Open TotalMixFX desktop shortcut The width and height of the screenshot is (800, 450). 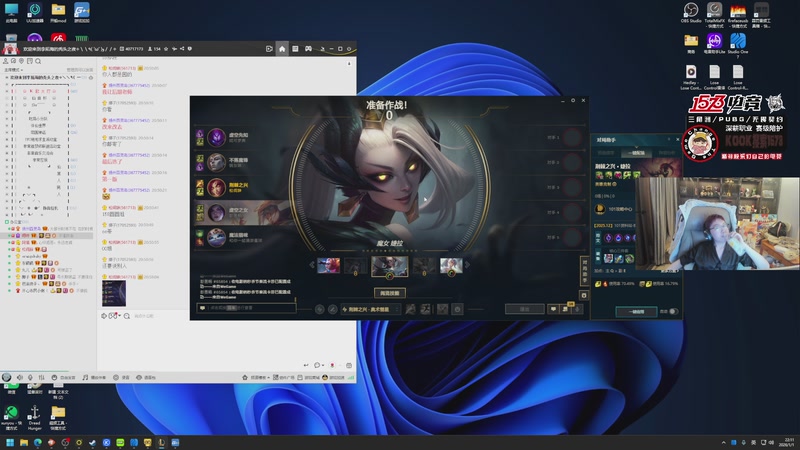pyautogui.click(x=714, y=14)
